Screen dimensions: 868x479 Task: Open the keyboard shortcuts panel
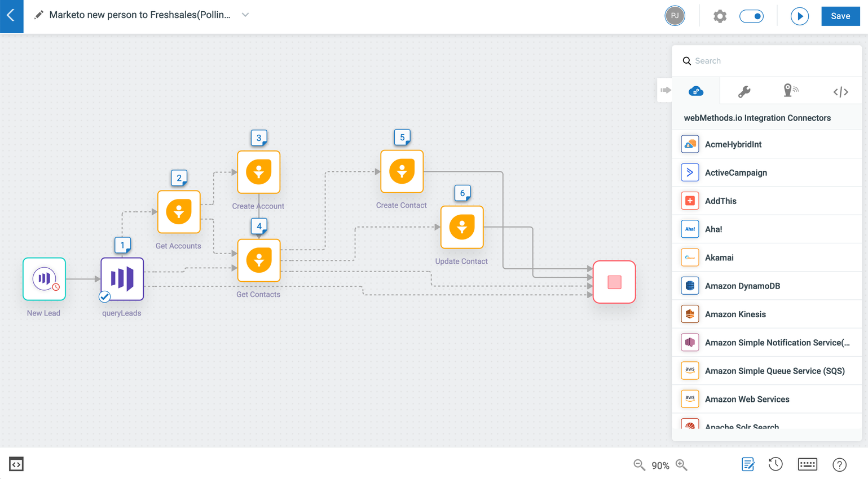[x=807, y=464]
